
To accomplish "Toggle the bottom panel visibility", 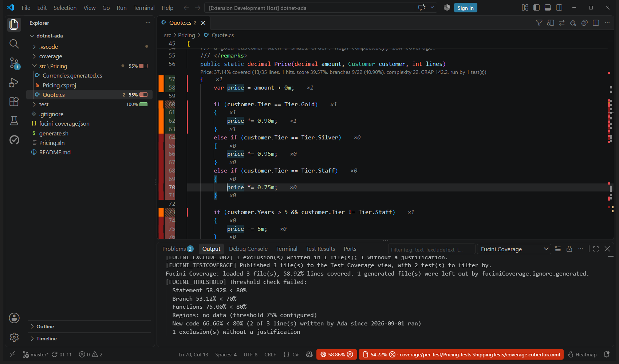I will coord(548,8).
